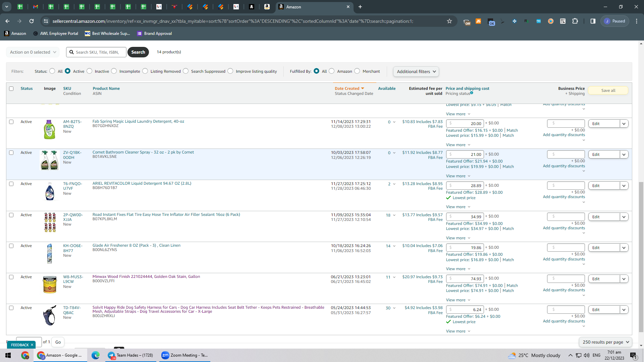Go back to the previous page
Viewport: 644px width, 362px height.
7,21
